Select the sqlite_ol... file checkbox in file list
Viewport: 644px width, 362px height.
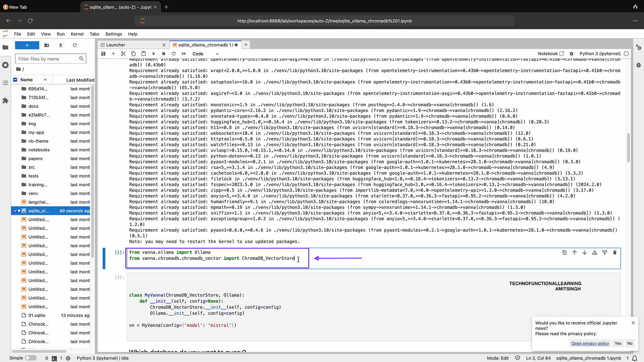tap(15, 211)
